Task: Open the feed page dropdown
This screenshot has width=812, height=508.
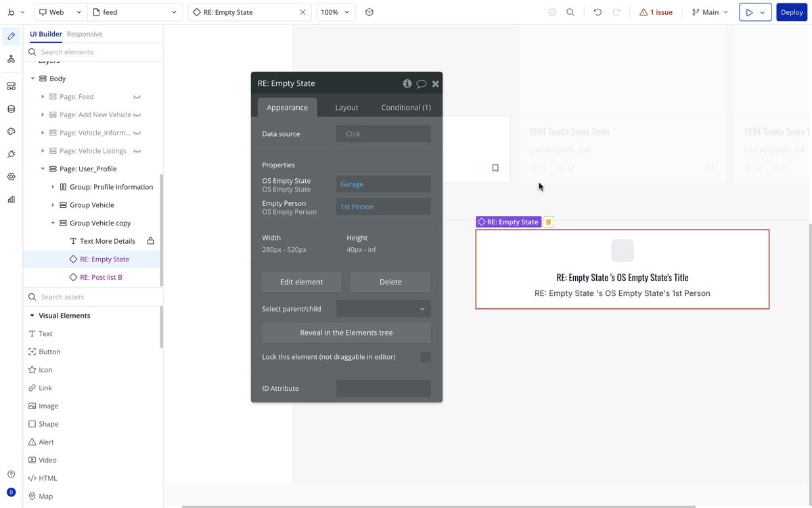Action: tap(136, 12)
